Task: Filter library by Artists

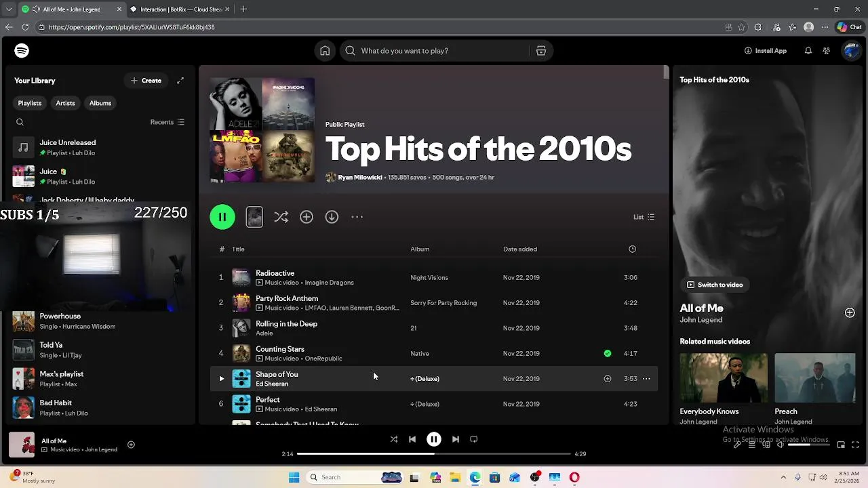Action: (66, 103)
